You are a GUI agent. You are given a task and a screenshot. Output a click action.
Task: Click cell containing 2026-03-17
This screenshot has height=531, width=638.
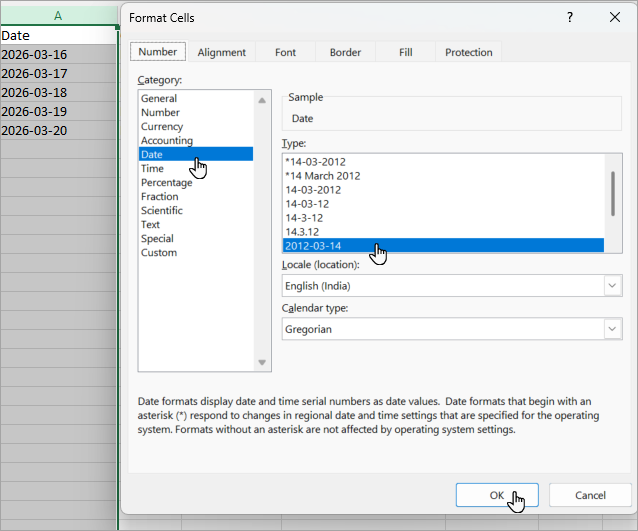point(58,74)
